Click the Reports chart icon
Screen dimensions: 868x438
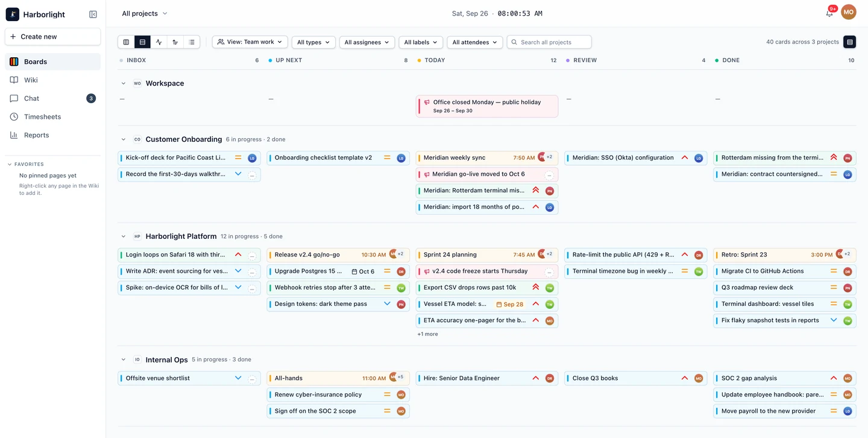click(x=14, y=135)
